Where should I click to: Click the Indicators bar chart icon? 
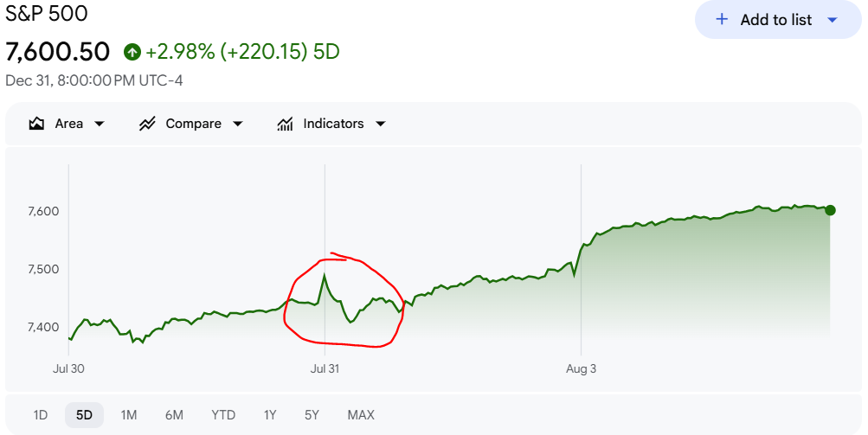click(285, 124)
